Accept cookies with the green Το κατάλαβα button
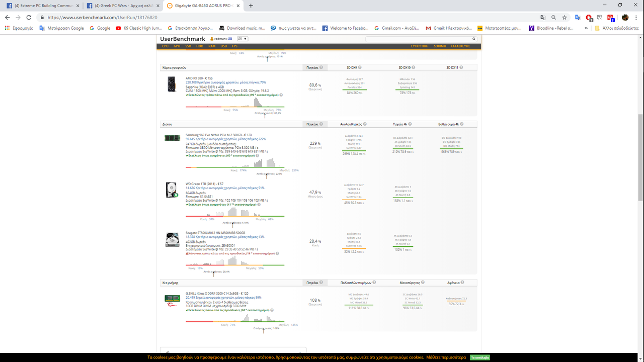The image size is (644, 362). pyautogui.click(x=479, y=357)
